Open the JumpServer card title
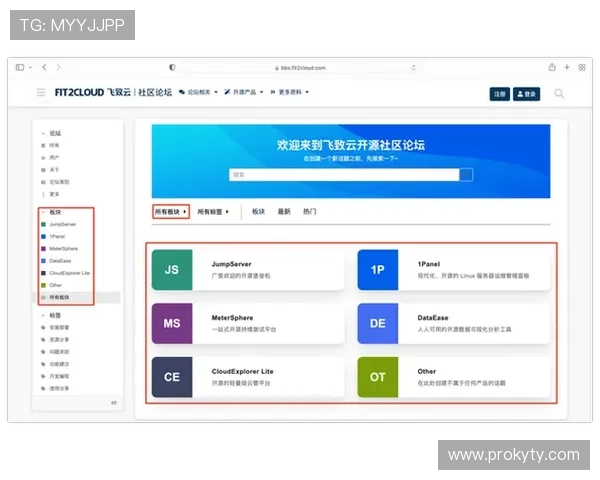 tap(232, 264)
